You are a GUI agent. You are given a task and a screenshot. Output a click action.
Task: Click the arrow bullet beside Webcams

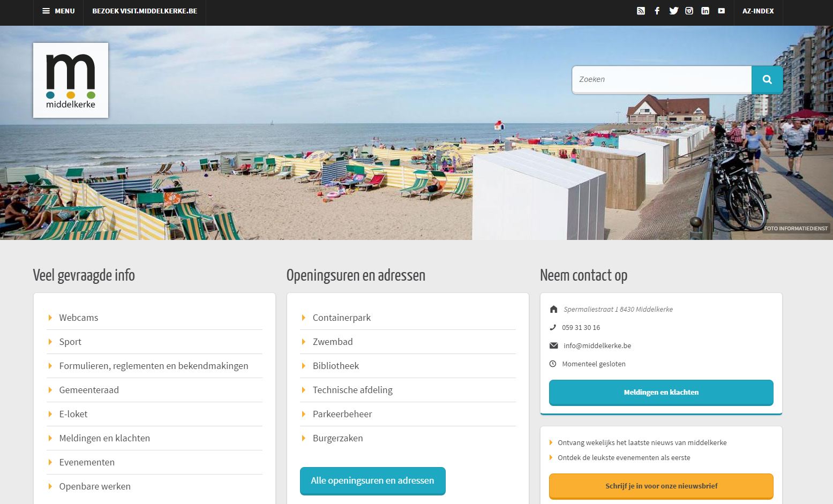50,318
